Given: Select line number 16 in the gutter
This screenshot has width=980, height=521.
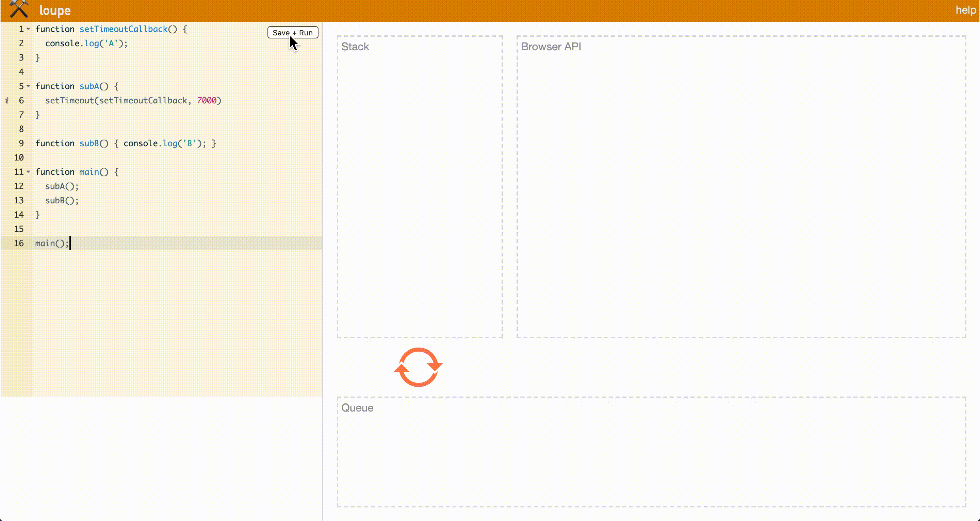Looking at the screenshot, I should [x=19, y=243].
